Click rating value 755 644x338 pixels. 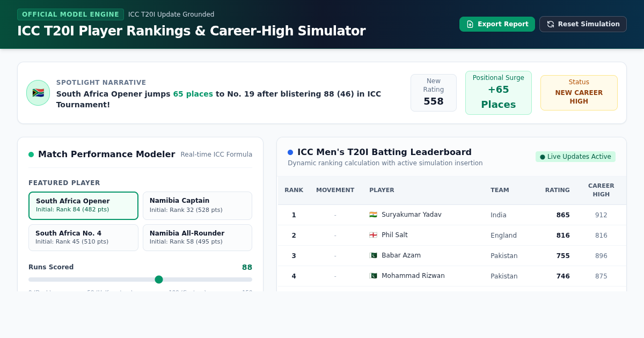click(x=563, y=256)
